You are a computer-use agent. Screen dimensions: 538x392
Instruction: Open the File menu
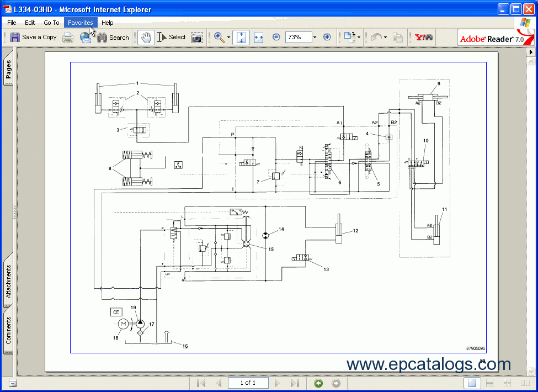pos(12,23)
